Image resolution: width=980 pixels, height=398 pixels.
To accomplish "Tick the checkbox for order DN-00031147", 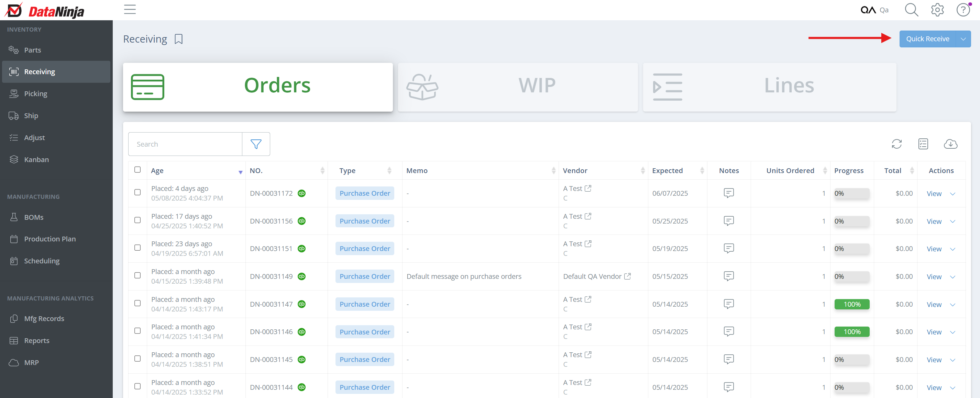I will point(137,303).
